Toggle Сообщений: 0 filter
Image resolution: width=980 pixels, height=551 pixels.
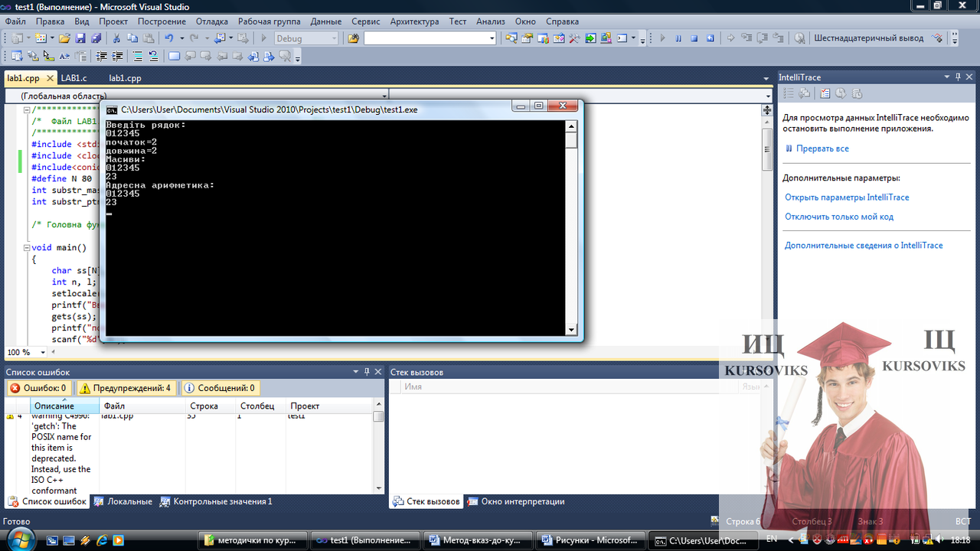[220, 388]
